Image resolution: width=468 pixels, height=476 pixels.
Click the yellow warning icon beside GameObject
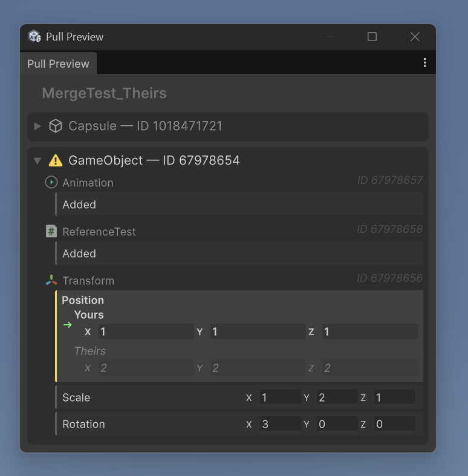point(56,161)
